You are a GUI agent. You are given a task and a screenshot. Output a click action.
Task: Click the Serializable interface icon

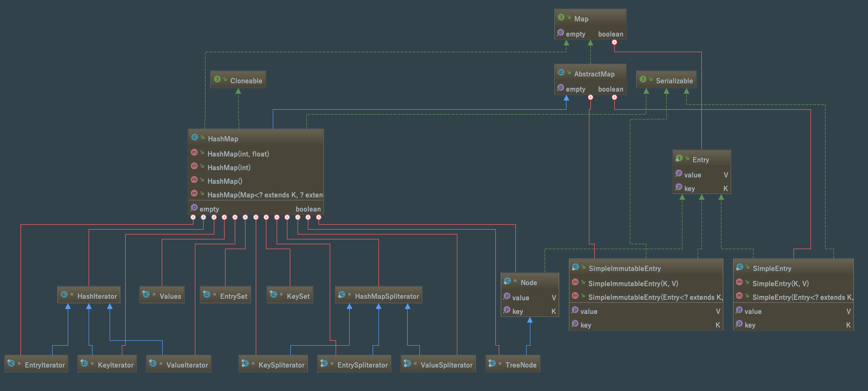(643, 79)
